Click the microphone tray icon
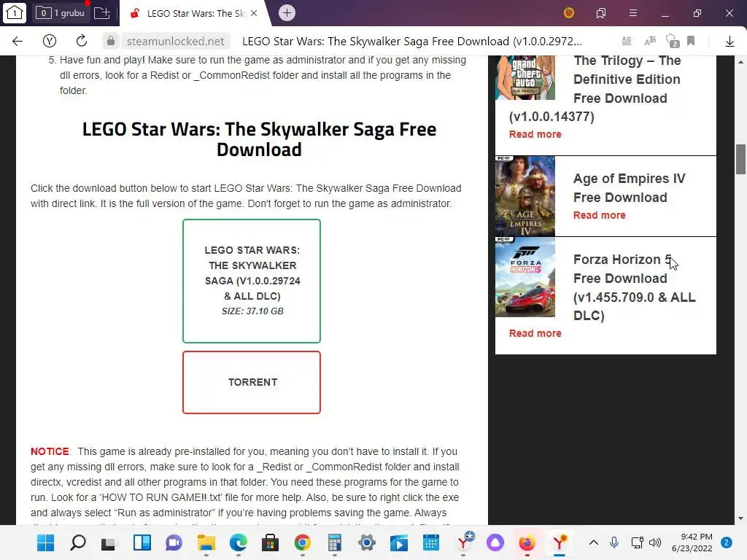This screenshot has width=747, height=560. (614, 542)
